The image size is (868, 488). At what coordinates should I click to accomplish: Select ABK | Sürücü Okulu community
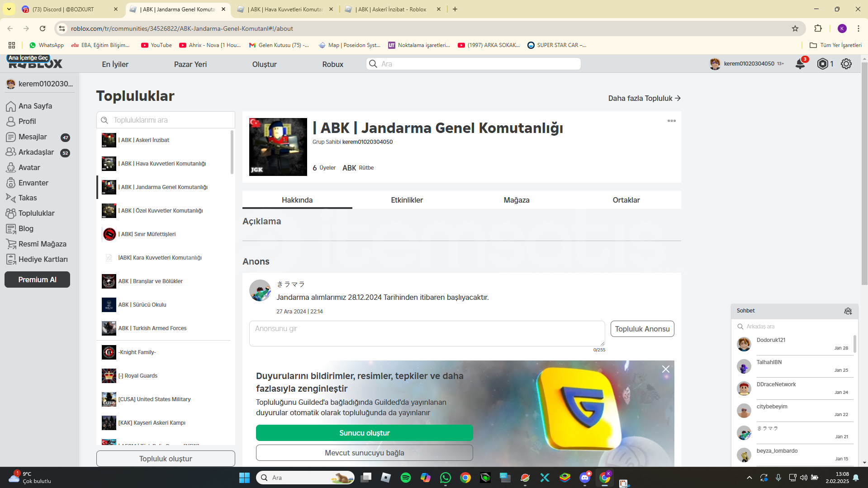point(164,305)
